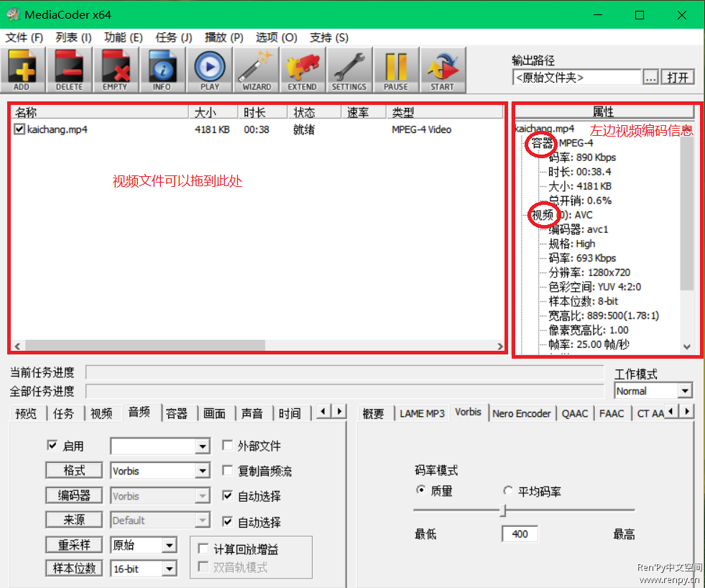Switch to the 容器 tab
This screenshot has height=588, width=705.
tap(177, 413)
